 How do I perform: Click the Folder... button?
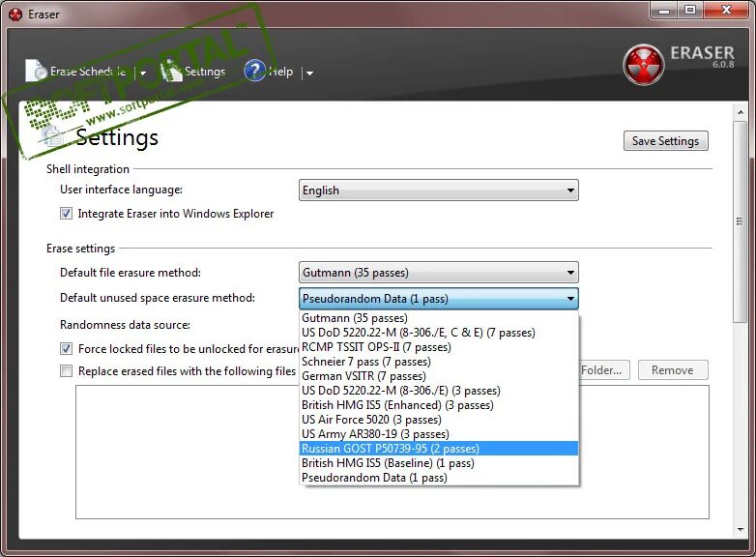[603, 370]
